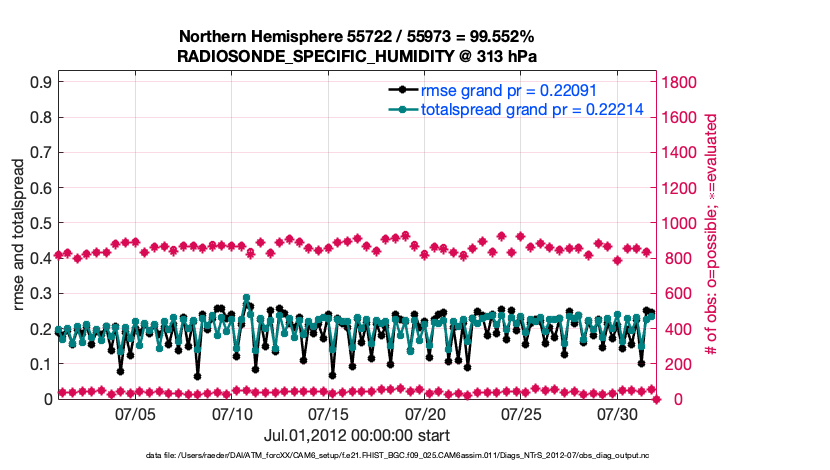Click the 07/05 x-axis tick label
Image resolution: width=830 pixels, height=470 pixels.
click(135, 413)
